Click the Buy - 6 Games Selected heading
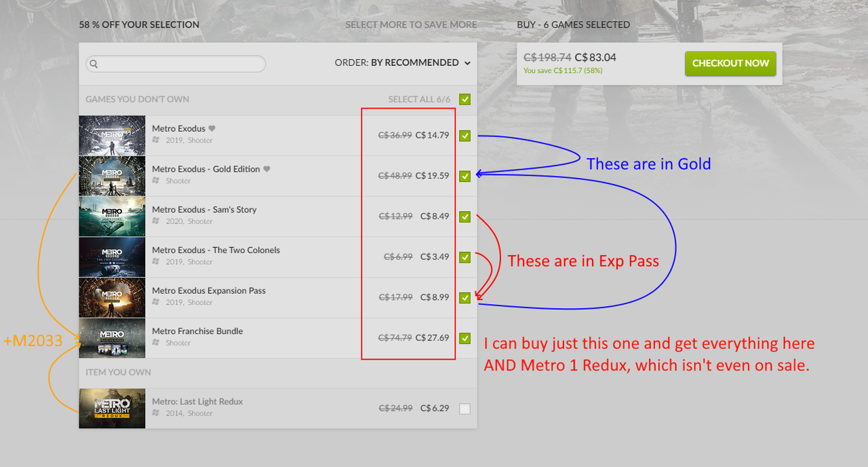Viewport: 868px width, 467px height. coord(574,24)
